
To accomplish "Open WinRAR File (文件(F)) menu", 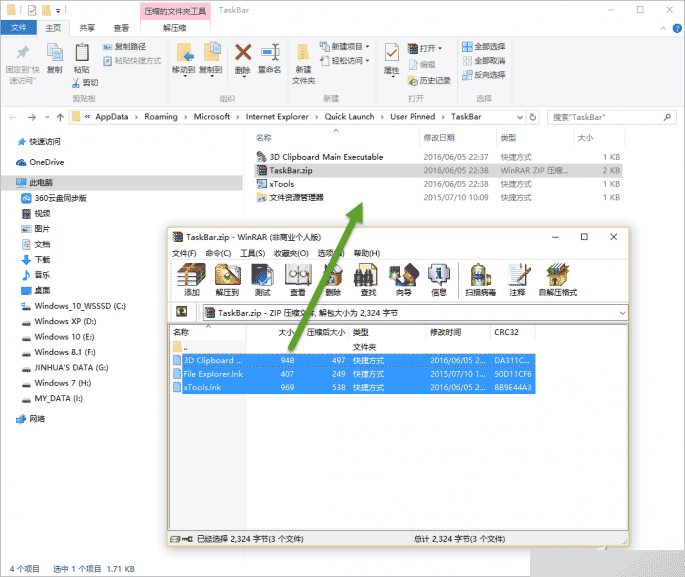I will (184, 253).
